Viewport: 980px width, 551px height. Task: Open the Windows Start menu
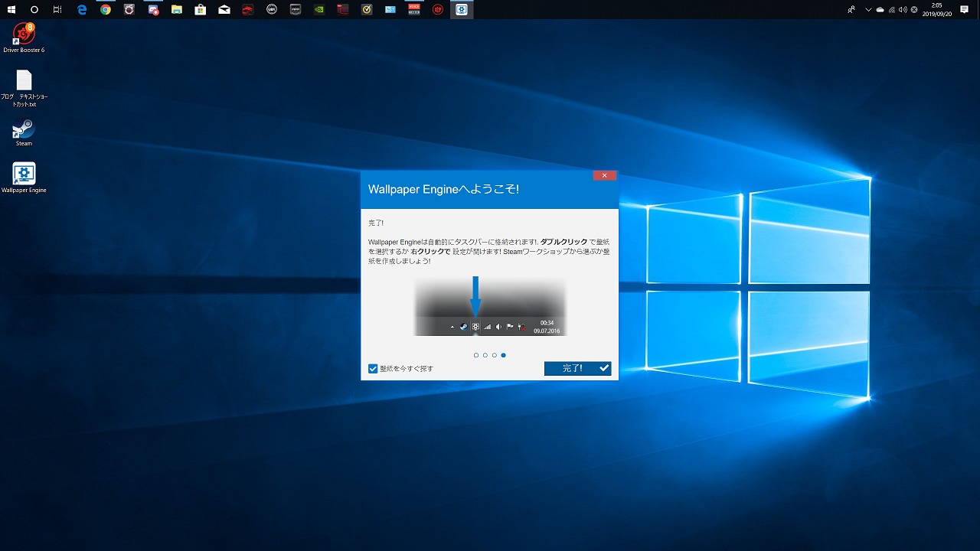coord(11,10)
